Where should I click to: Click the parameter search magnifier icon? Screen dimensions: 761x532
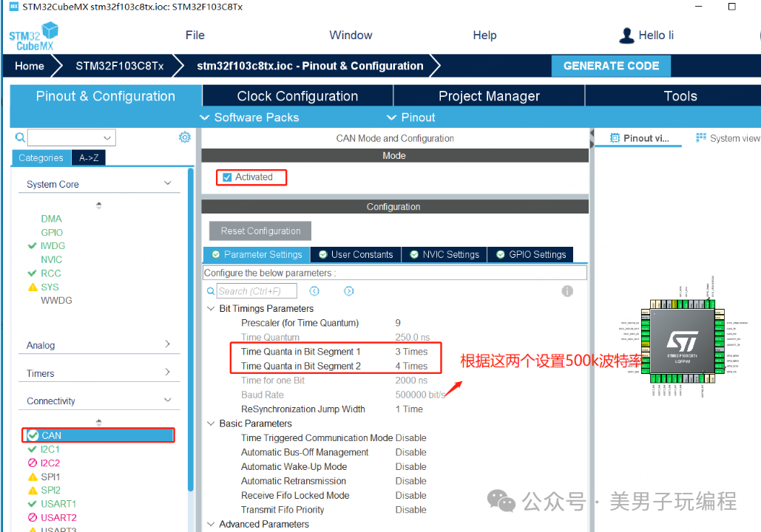pos(211,291)
